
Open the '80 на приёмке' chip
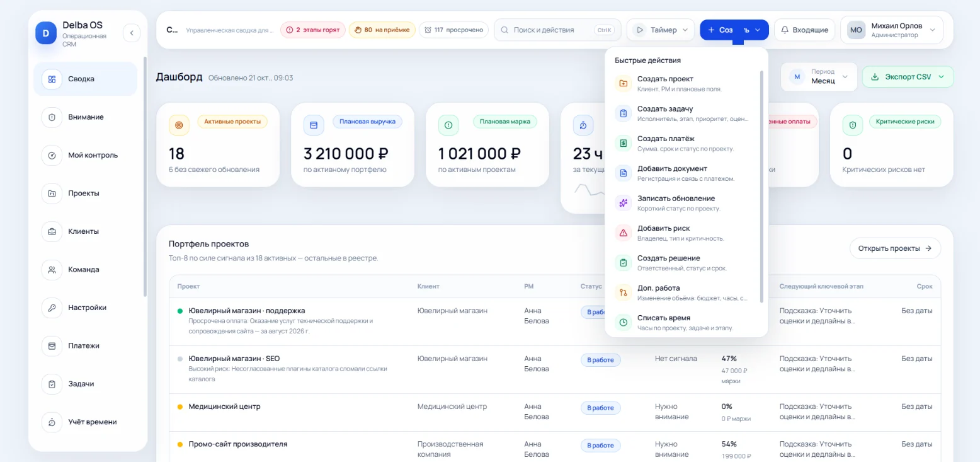pyautogui.click(x=382, y=30)
